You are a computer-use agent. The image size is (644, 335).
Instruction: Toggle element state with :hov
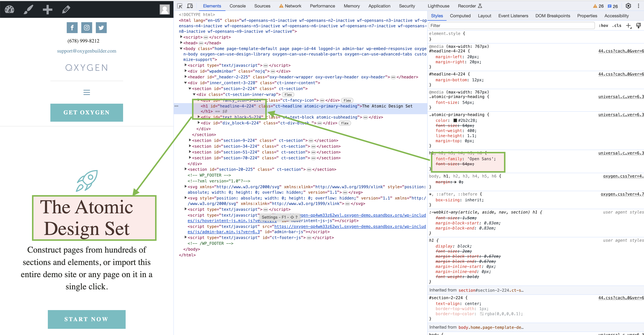pos(603,25)
